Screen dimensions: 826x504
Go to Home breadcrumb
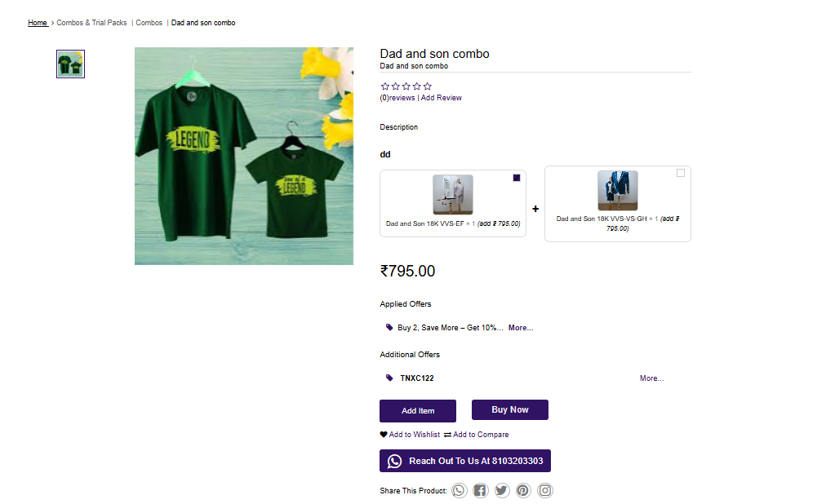[38, 23]
